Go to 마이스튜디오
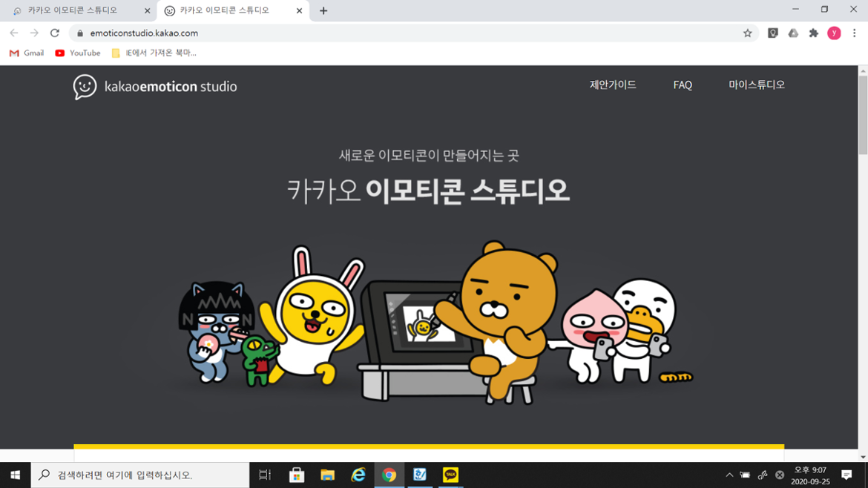The width and height of the screenshot is (868, 488). pos(757,85)
